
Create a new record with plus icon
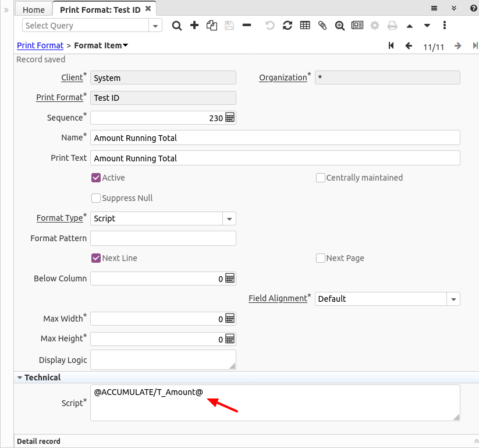tap(194, 26)
